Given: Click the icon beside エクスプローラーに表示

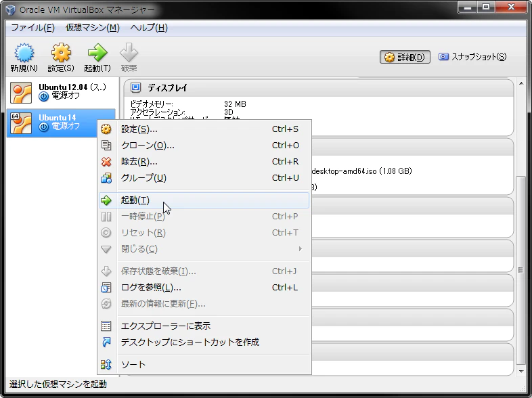Looking at the screenshot, I should point(106,326).
